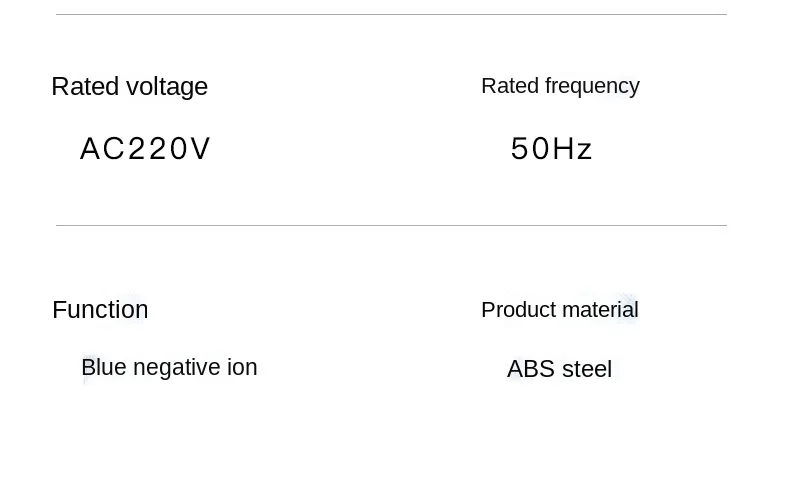Select the 50Hz value text
This screenshot has height=497, width=790.
pos(552,149)
